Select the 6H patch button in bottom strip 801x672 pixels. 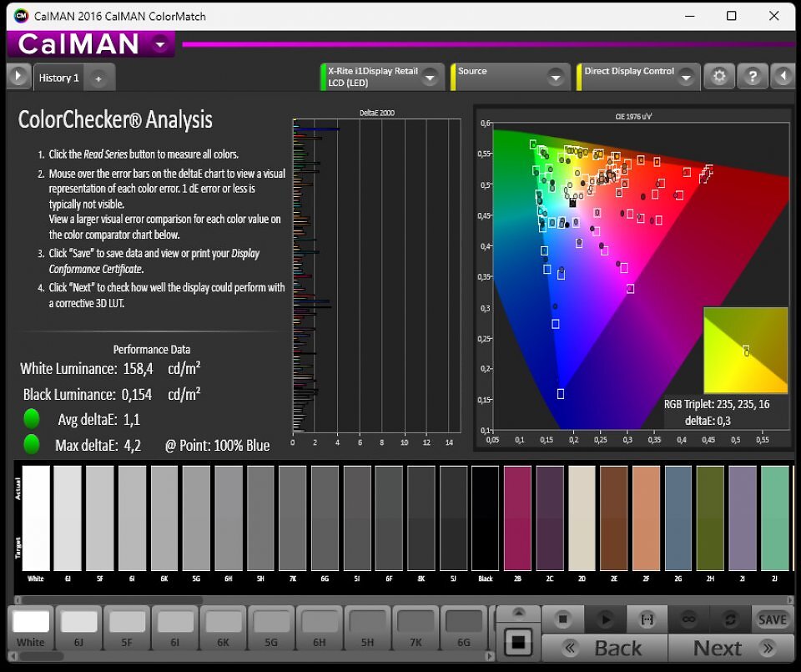pos(320,629)
